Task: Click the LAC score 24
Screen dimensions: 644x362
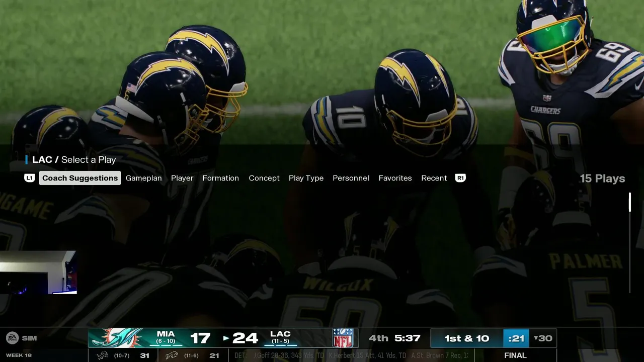Action: (246, 338)
